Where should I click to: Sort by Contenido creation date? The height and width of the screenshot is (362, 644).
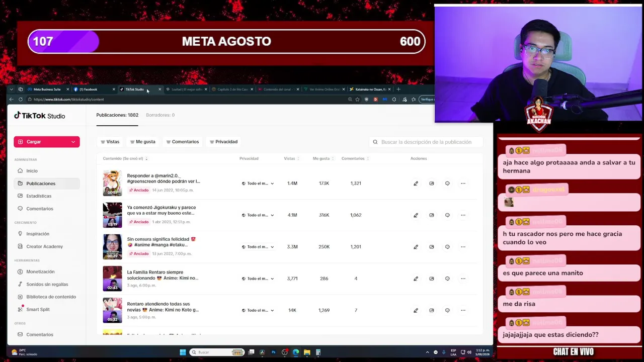point(125,158)
